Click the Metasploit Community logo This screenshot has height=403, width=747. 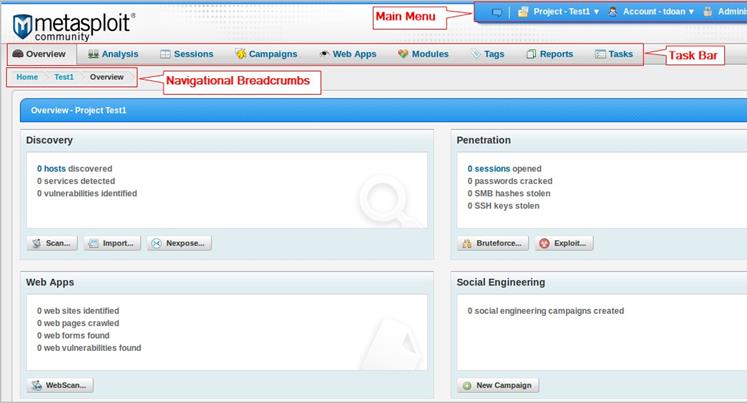[x=73, y=27]
